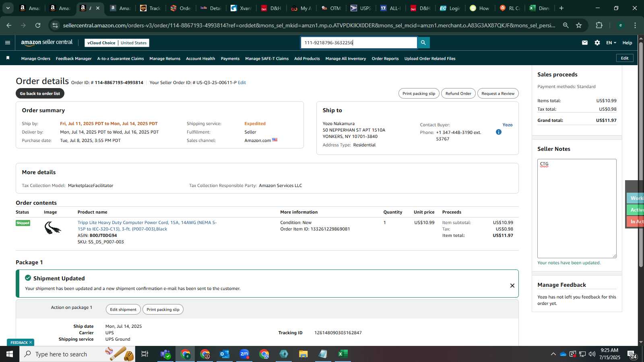The height and width of the screenshot is (362, 644).
Task: Reload the page in the browser
Action: click(x=38, y=25)
